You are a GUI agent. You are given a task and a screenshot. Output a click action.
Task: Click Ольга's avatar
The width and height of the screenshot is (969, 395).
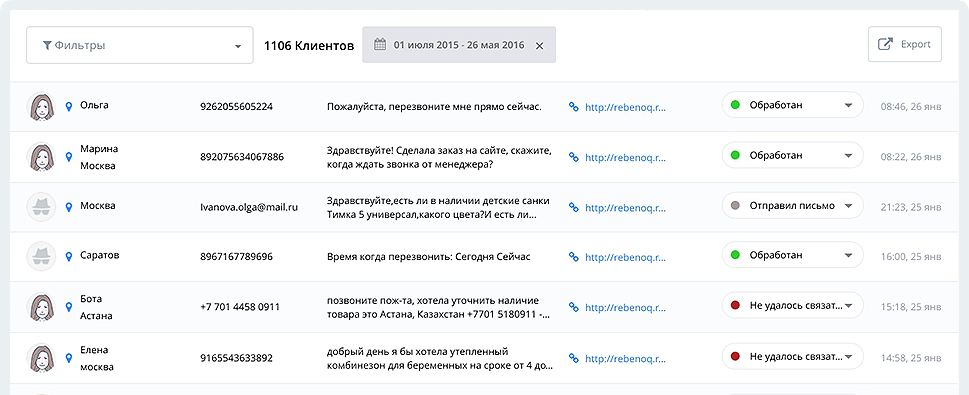(41, 106)
